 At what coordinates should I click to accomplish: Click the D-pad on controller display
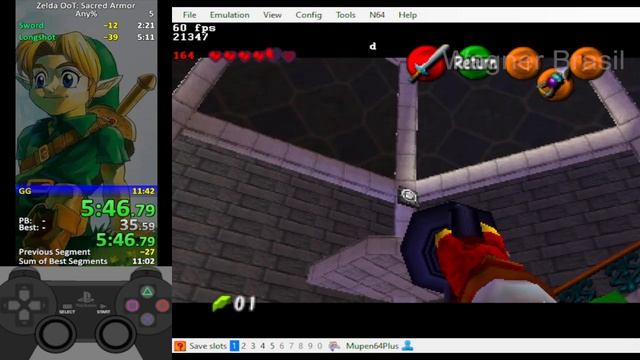(x=24, y=304)
